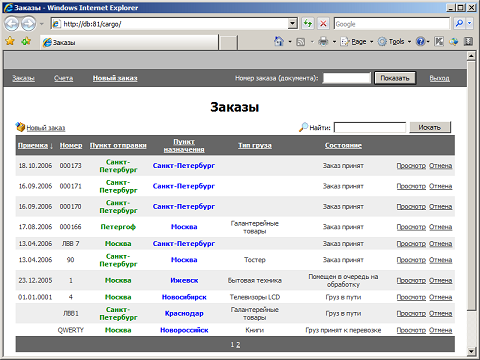Click Отмена for the Краснодар order
The image size is (480, 360).
tap(440, 313)
